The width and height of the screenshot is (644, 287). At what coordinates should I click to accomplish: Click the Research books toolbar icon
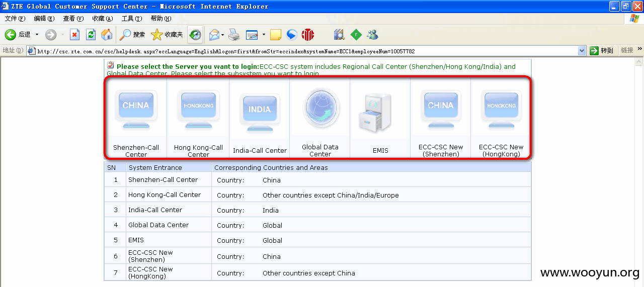(340, 35)
